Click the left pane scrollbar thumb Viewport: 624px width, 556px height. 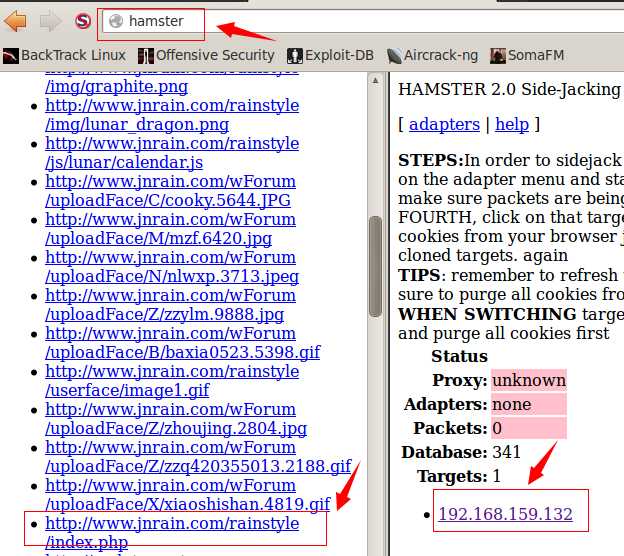click(x=375, y=267)
